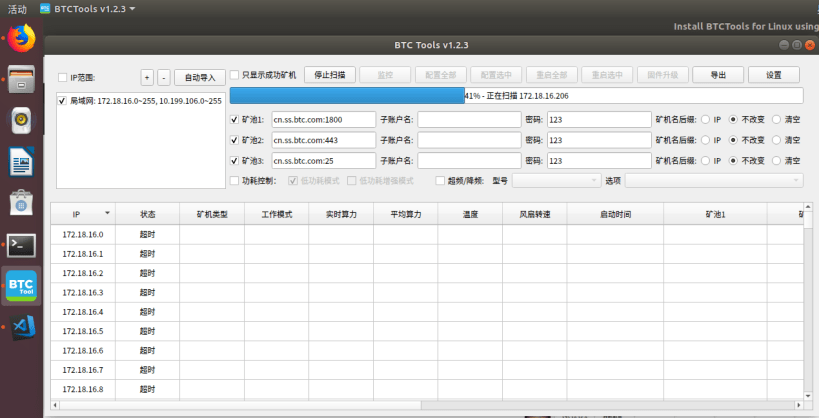The image size is (819, 418).
Task: Open BTCTools v1.2.3 app menu arrow
Action: pos(132,9)
